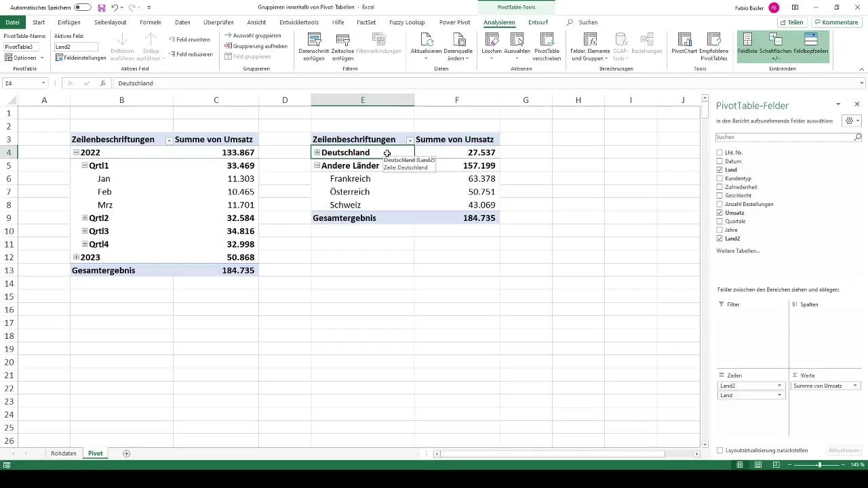The image size is (868, 488).
Task: Toggle the Feldliste button
Action: (x=748, y=45)
